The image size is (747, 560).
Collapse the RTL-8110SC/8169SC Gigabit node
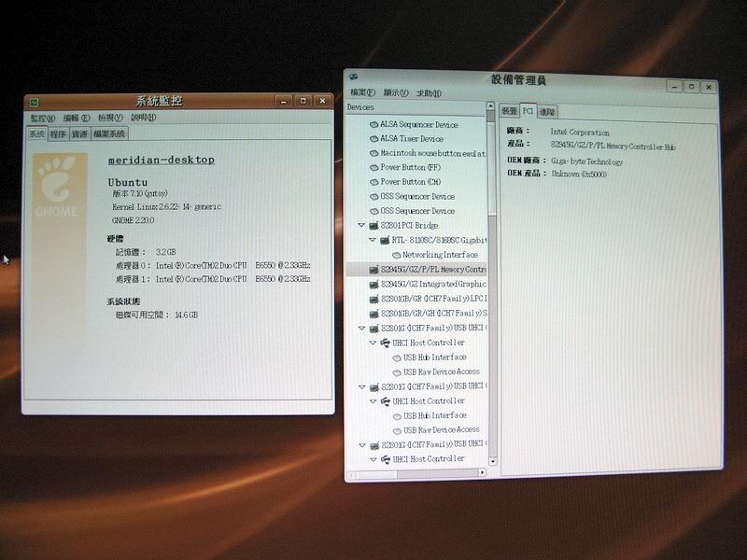[373, 240]
